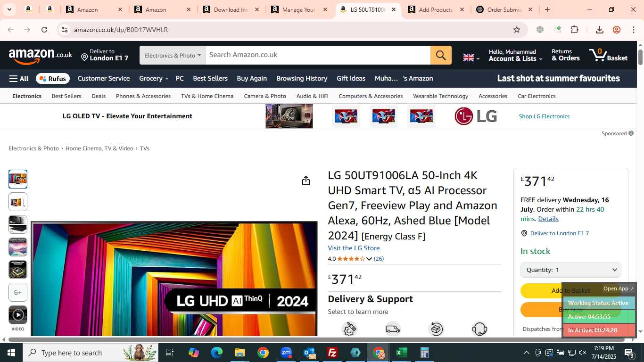Open Chrome profile avatar
The image size is (644, 362).
click(617, 30)
